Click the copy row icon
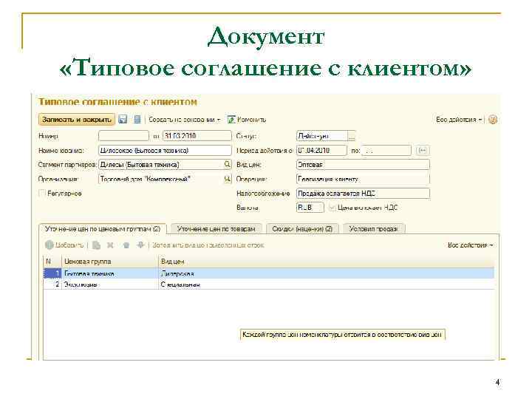The width and height of the screenshot is (532, 399). click(96, 245)
